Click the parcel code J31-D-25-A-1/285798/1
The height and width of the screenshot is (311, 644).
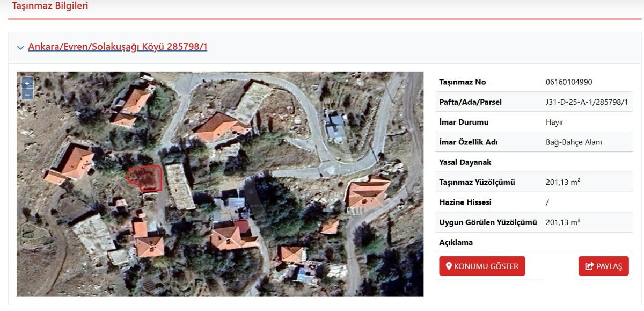[x=587, y=102]
